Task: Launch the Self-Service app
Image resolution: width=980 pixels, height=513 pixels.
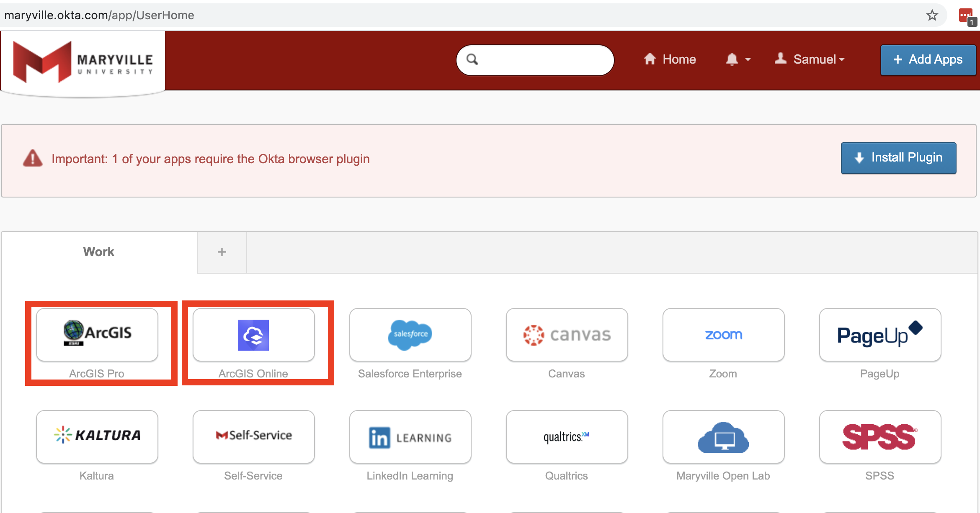Action: click(x=254, y=437)
